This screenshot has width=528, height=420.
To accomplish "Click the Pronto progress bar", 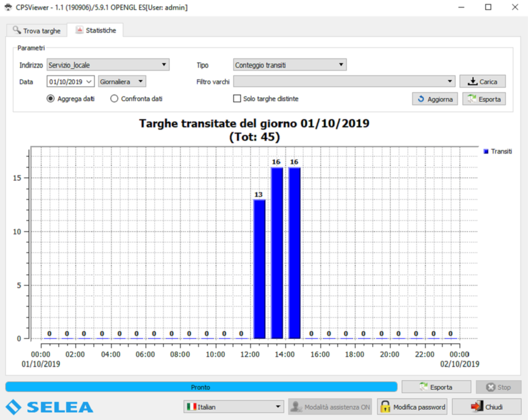I will point(202,387).
